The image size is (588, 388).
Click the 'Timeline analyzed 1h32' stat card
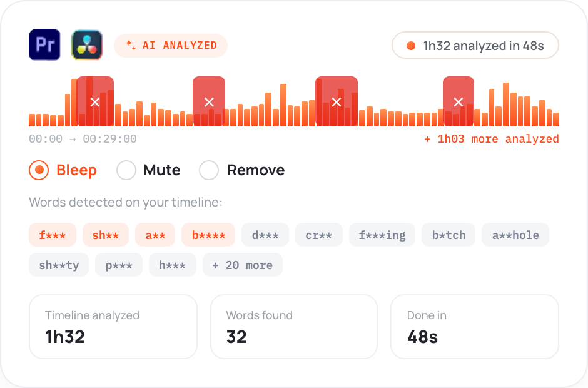coord(113,327)
